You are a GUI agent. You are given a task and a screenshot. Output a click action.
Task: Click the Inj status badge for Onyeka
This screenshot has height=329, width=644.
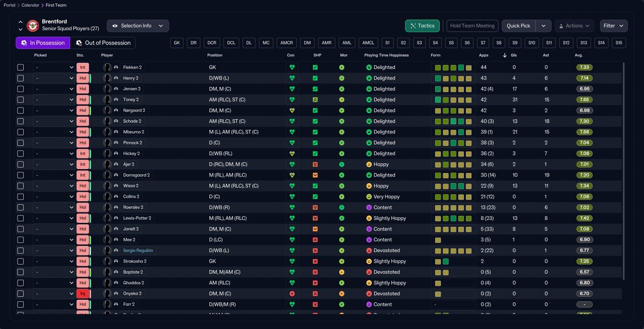point(83,294)
